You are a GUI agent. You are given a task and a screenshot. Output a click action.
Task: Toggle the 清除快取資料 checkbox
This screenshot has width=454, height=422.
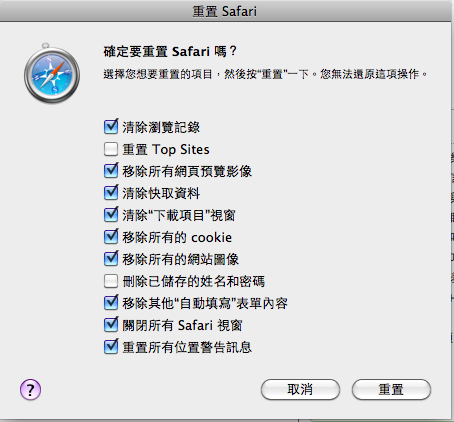[x=111, y=193]
